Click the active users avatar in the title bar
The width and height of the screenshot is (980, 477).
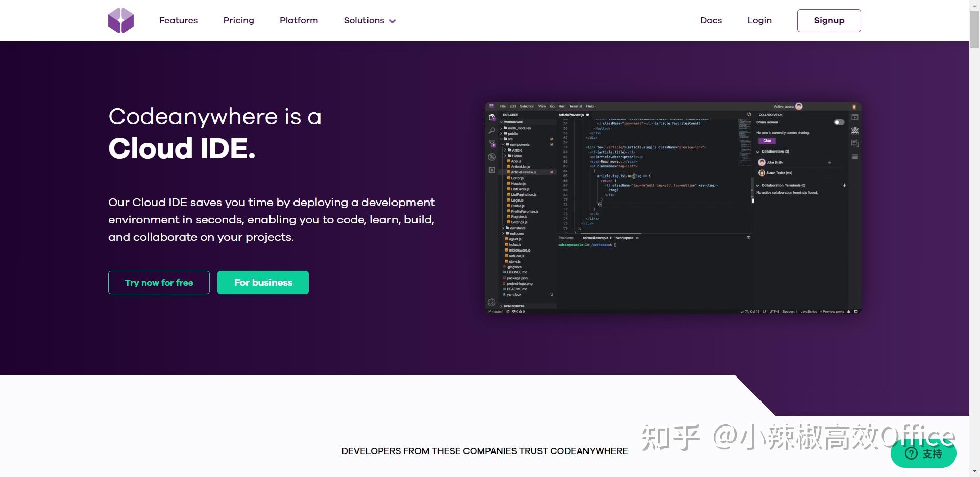799,106
